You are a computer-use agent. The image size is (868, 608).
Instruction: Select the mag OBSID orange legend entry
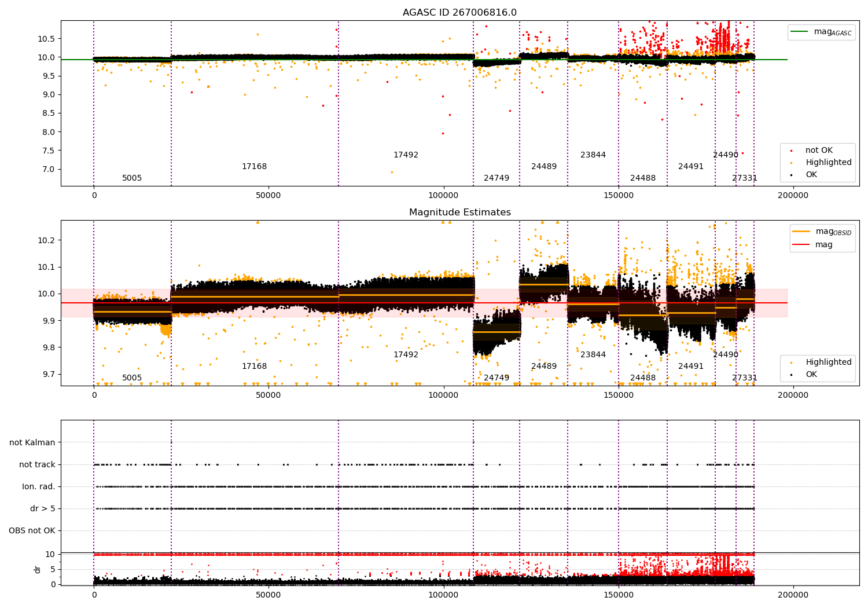coord(822,232)
